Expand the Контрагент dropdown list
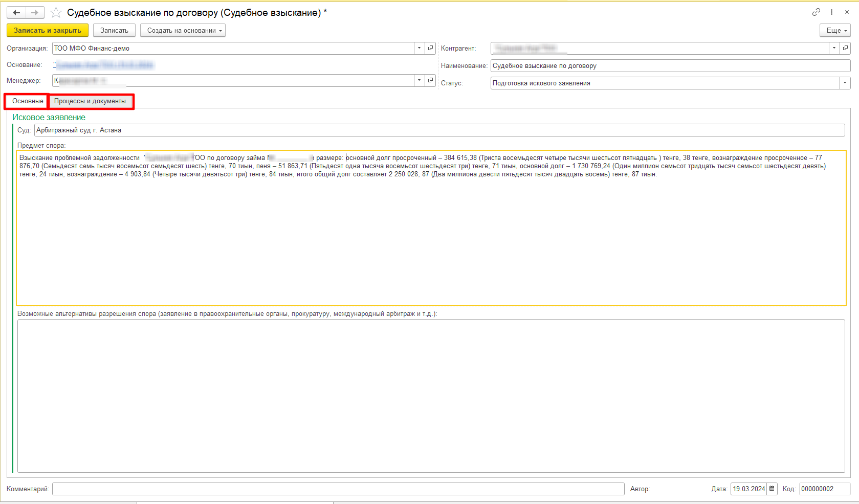 tap(834, 48)
